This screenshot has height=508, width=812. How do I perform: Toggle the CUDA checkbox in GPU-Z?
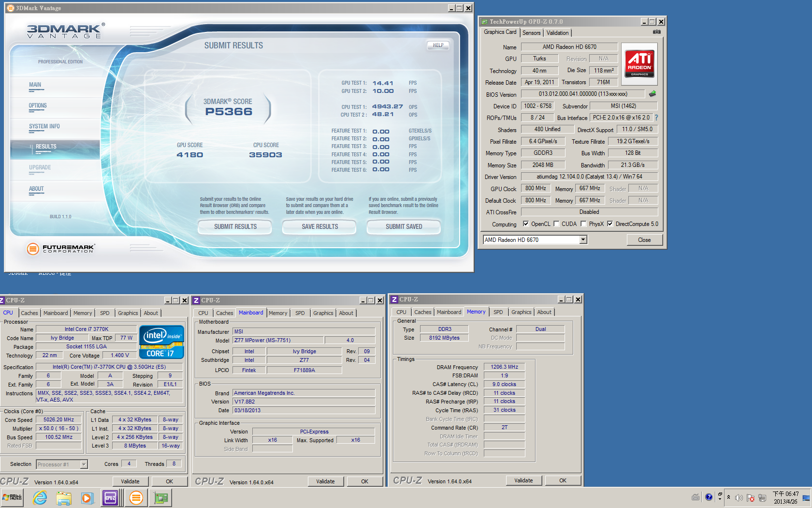(x=556, y=224)
